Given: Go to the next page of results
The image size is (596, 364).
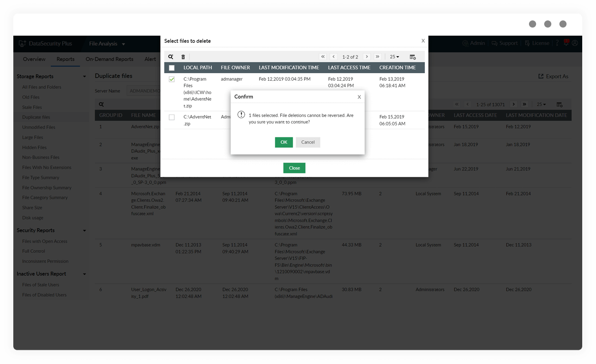Looking at the screenshot, I should coord(366,56).
